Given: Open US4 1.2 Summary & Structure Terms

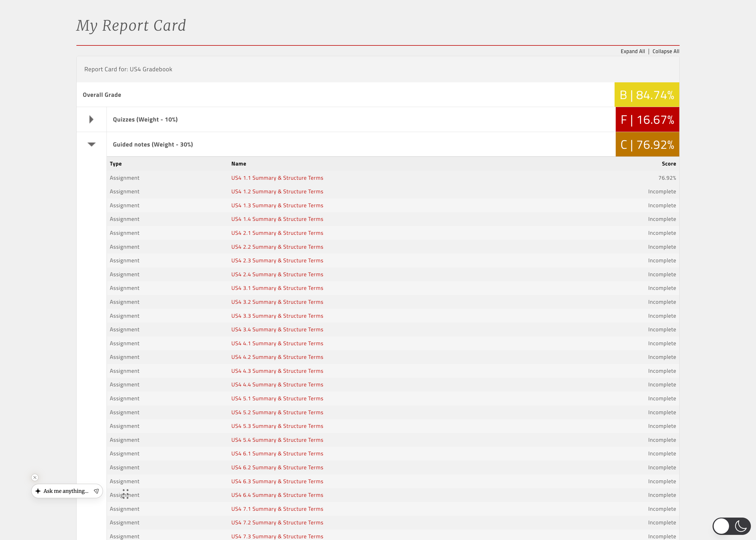Looking at the screenshot, I should click(x=277, y=192).
